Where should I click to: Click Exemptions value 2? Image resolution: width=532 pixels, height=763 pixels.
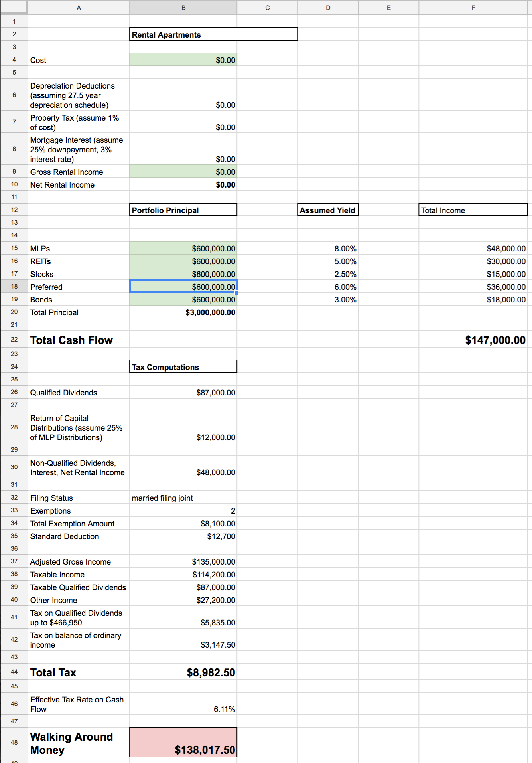pyautogui.click(x=183, y=510)
